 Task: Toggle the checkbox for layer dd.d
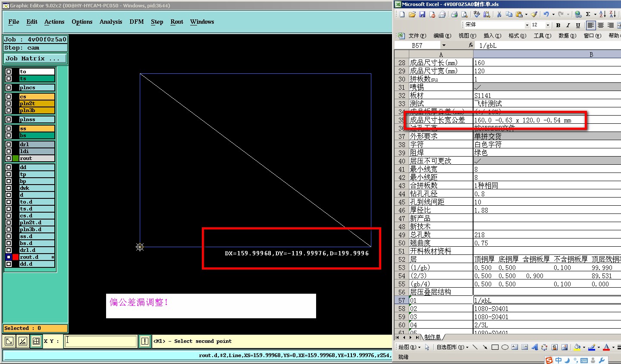(x=9, y=264)
